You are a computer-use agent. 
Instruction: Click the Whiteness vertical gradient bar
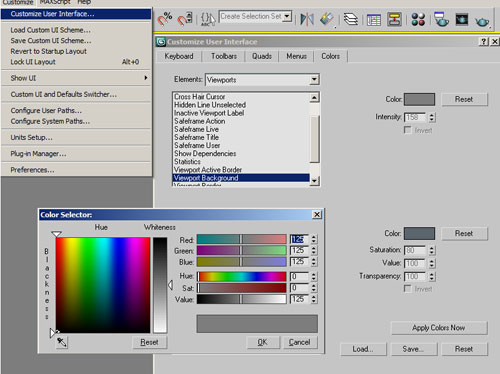click(160, 285)
